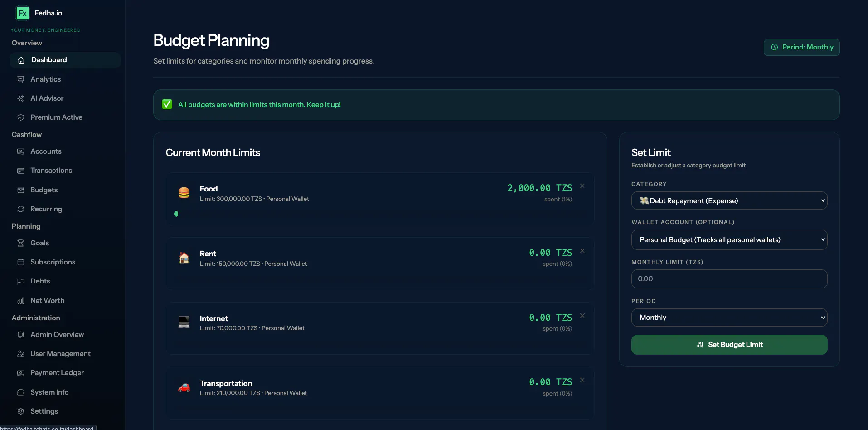Click the Fedha.io Fx logo icon
868x430 pixels.
tap(22, 13)
